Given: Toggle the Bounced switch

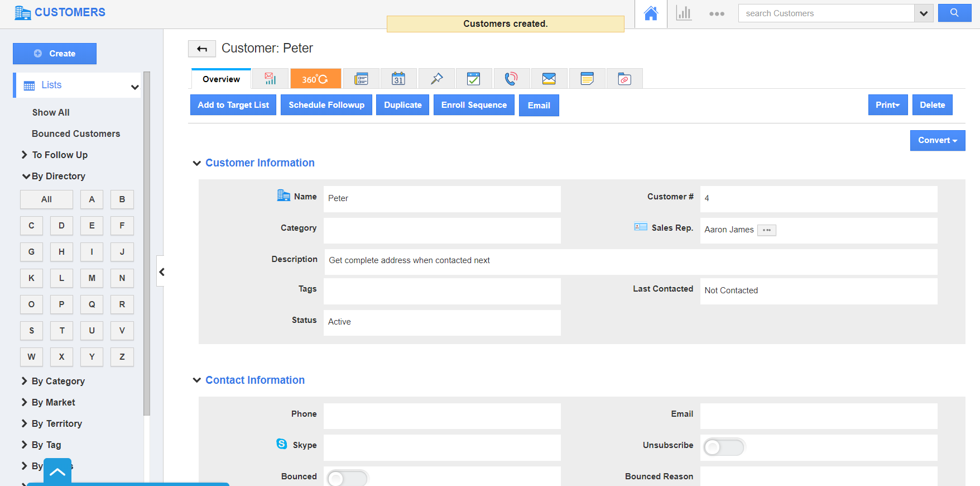Looking at the screenshot, I should click(x=347, y=478).
